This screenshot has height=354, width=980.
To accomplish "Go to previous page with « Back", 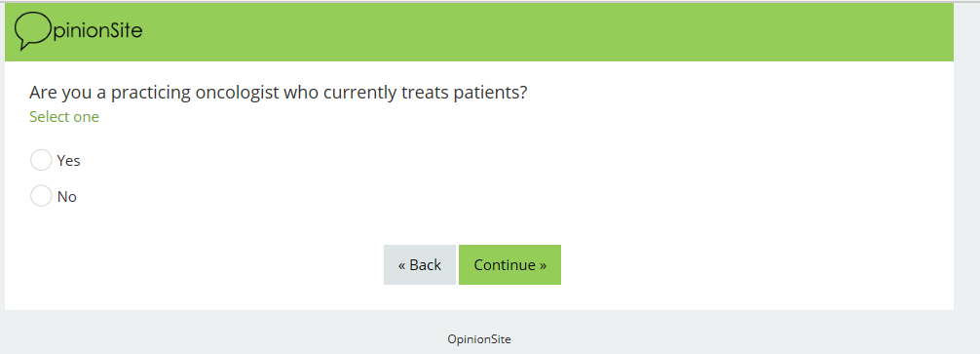I will [x=420, y=264].
